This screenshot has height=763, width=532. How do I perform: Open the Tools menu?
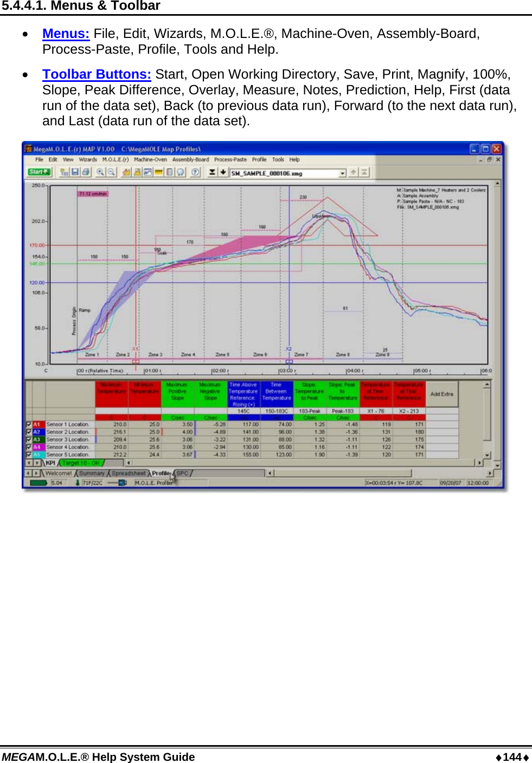point(278,159)
